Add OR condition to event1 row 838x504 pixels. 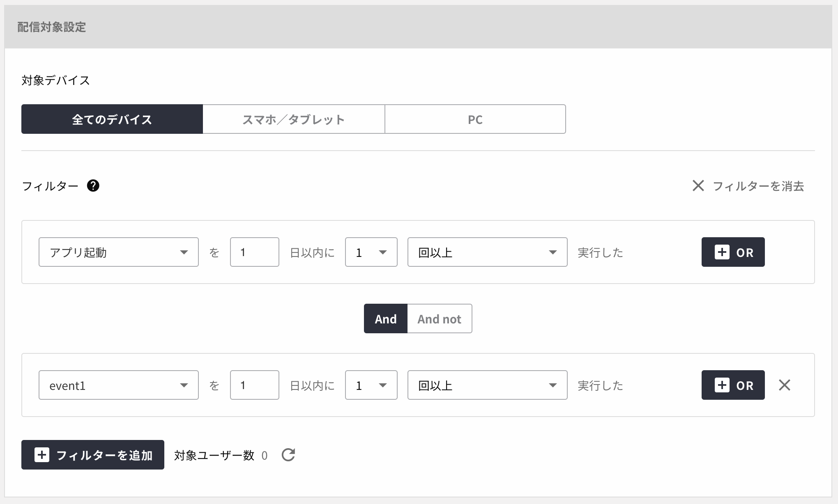[733, 385]
